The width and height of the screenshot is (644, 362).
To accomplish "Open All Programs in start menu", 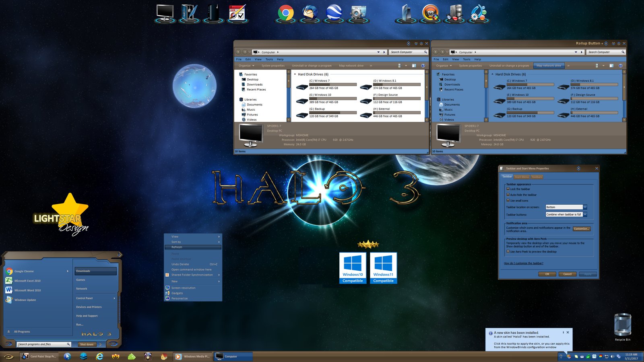I will [x=22, y=332].
